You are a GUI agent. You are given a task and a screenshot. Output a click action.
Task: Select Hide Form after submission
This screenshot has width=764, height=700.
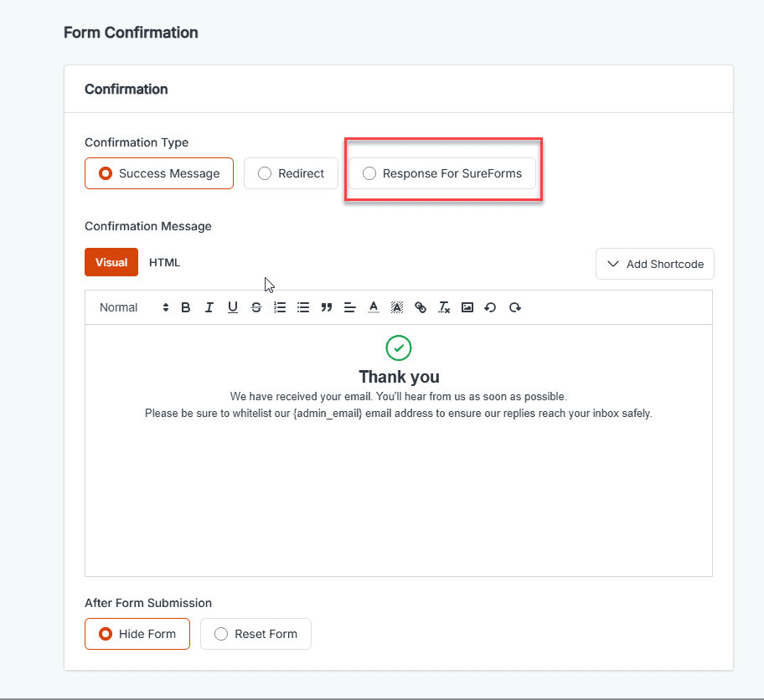point(137,634)
